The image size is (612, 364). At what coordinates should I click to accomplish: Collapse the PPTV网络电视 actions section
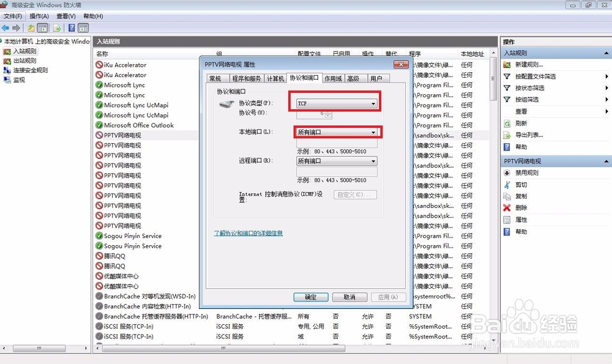coord(606,161)
